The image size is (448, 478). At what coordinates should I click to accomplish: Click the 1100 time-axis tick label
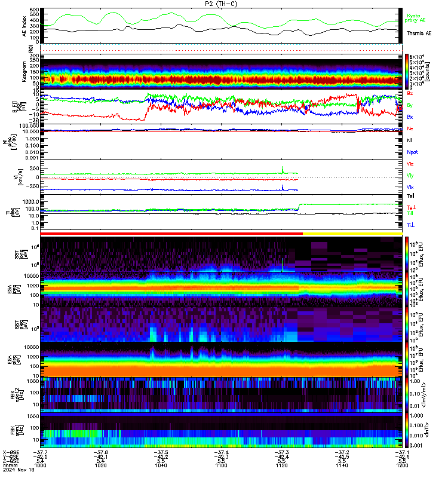(x=221, y=465)
